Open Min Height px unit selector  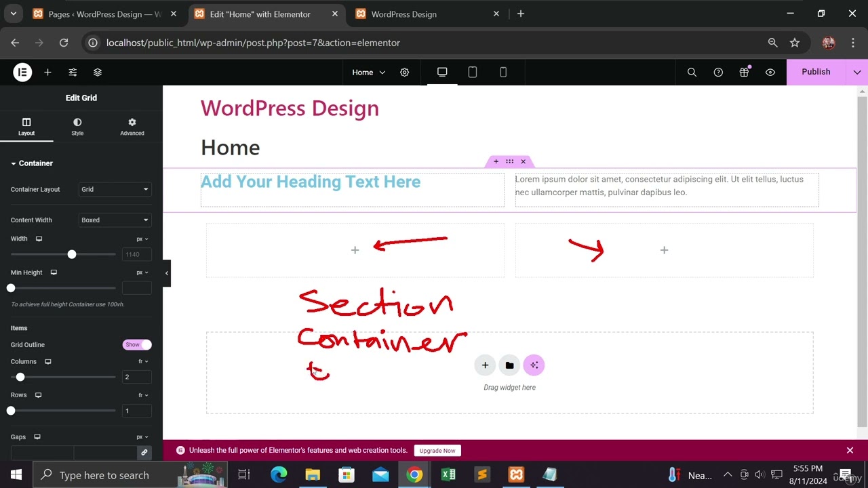pos(142,272)
